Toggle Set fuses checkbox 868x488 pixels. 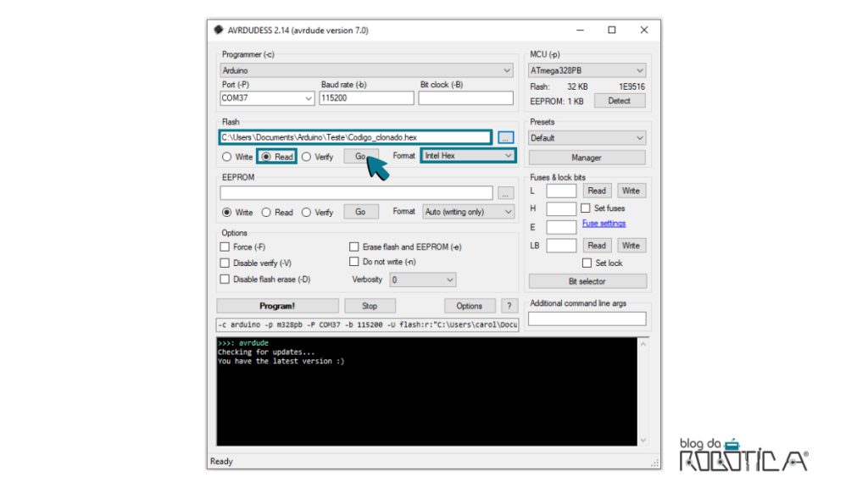click(586, 208)
